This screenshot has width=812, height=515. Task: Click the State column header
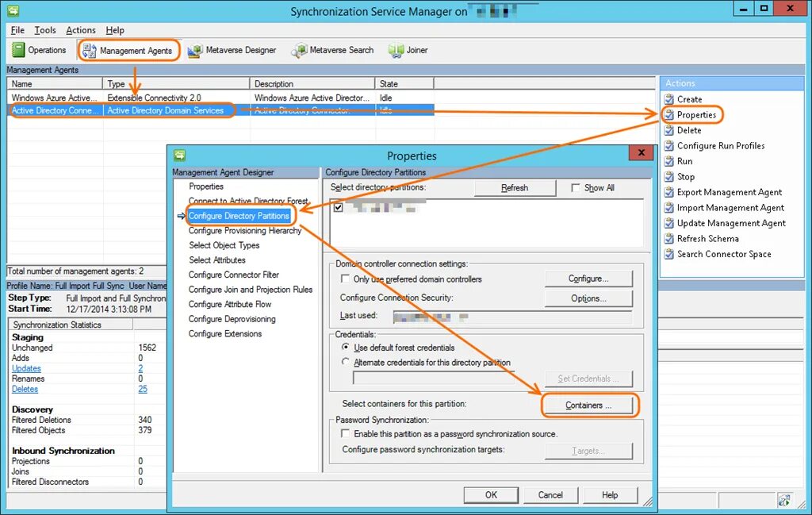pyautogui.click(x=404, y=83)
